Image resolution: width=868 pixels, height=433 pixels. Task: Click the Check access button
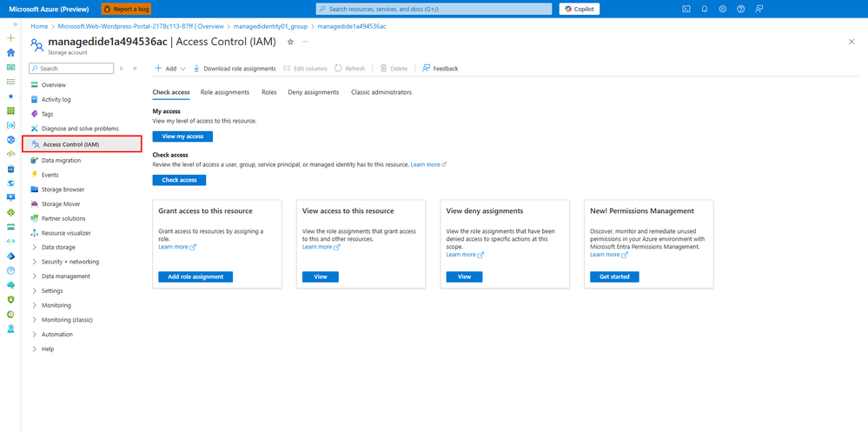(x=179, y=180)
